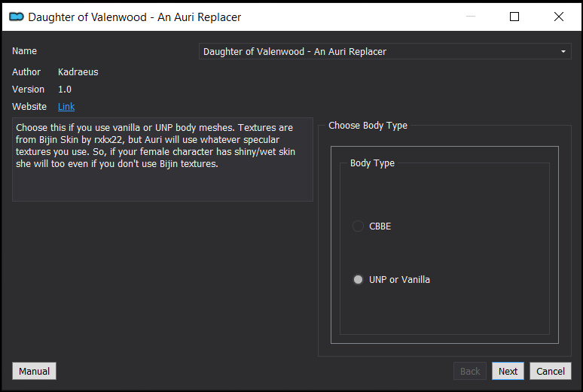Proceed with the Next button
Image resolution: width=583 pixels, height=392 pixels.
[508, 371]
